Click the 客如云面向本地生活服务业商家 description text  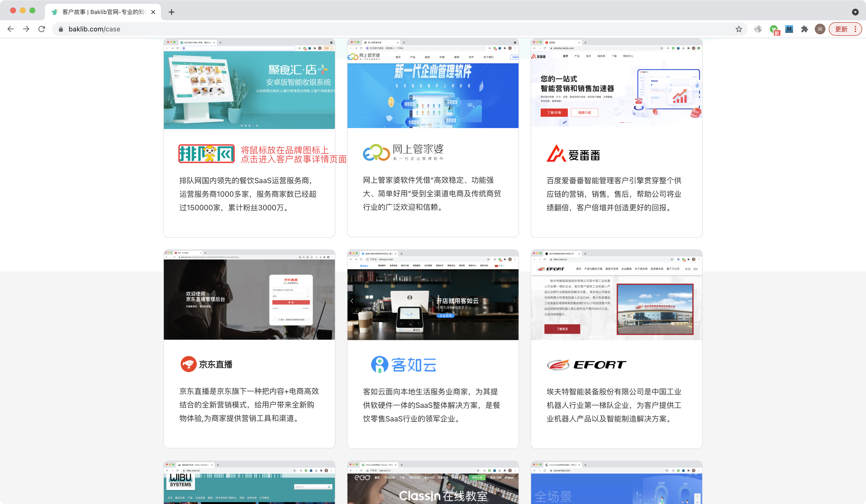432,405
